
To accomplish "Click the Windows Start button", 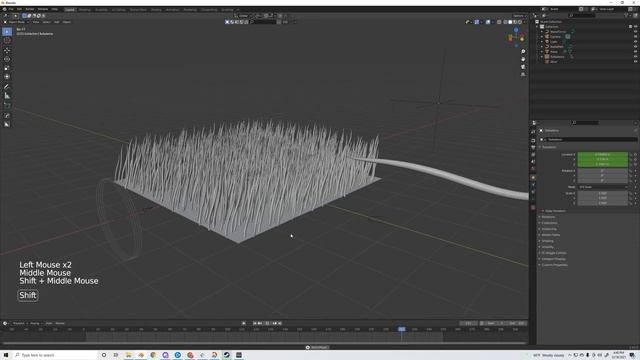I will pos(6,355).
